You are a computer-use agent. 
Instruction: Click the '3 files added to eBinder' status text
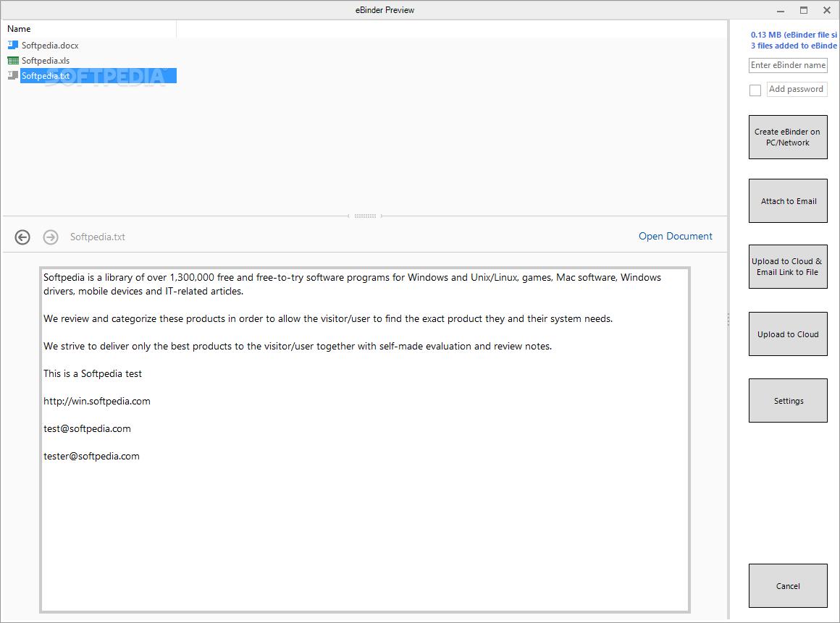click(794, 46)
